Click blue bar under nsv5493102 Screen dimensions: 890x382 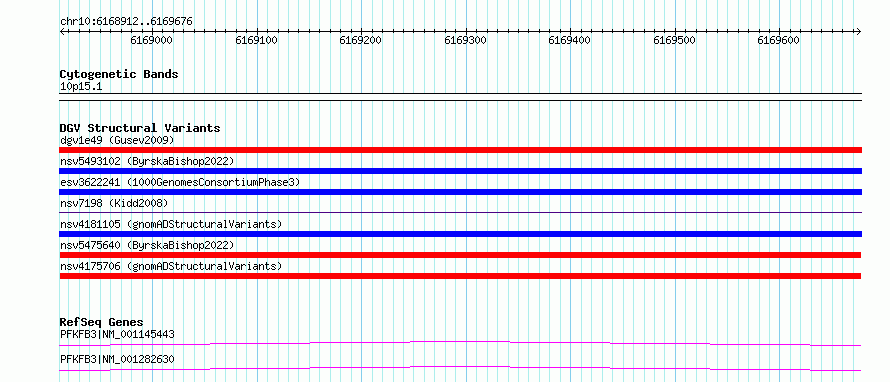pyautogui.click(x=461, y=171)
